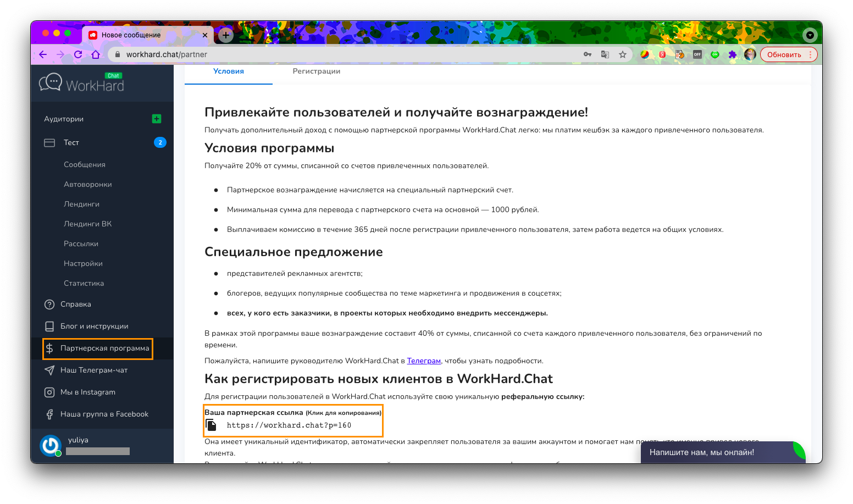Screen dimensions: 853x504
Task: Open Сообщения in the sidebar
Action: tap(85, 164)
